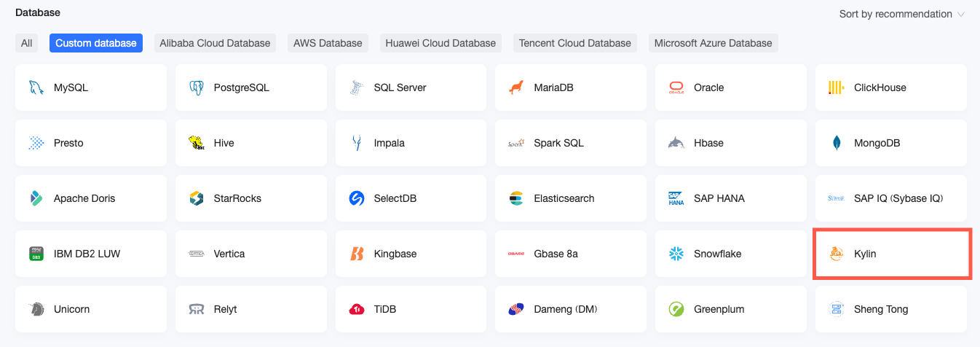The height and width of the screenshot is (347, 980).
Task: Click the StarRocks logo icon
Action: click(x=196, y=198)
